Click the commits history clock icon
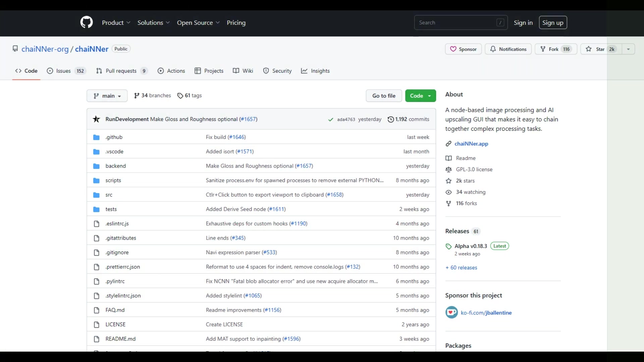The width and height of the screenshot is (644, 362). [x=390, y=119]
